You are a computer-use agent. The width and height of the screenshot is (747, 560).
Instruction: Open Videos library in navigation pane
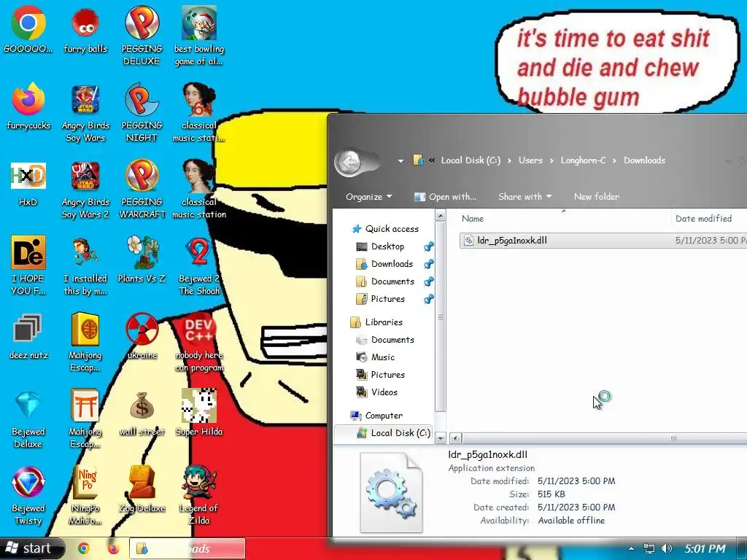coord(377,392)
